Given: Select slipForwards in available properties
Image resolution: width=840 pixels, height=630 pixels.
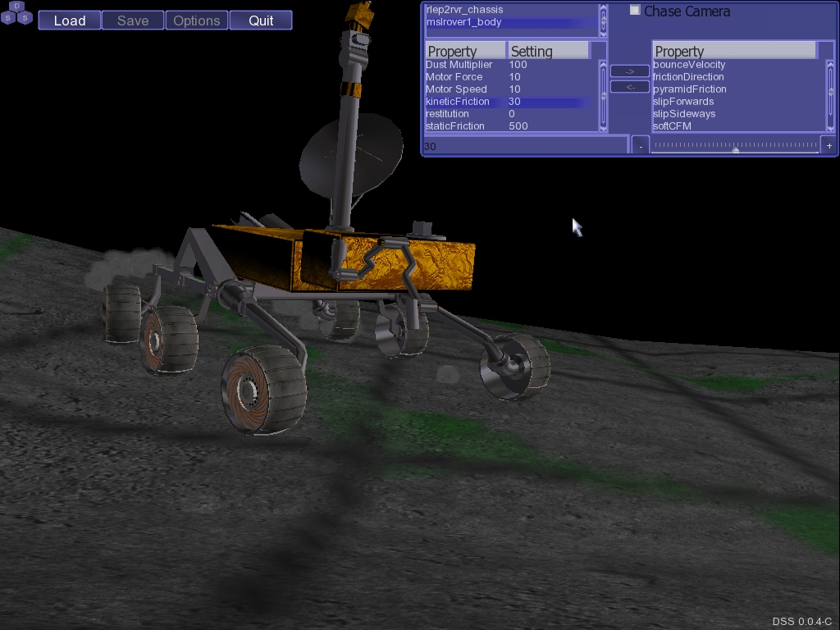Looking at the screenshot, I should pyautogui.click(x=739, y=101).
